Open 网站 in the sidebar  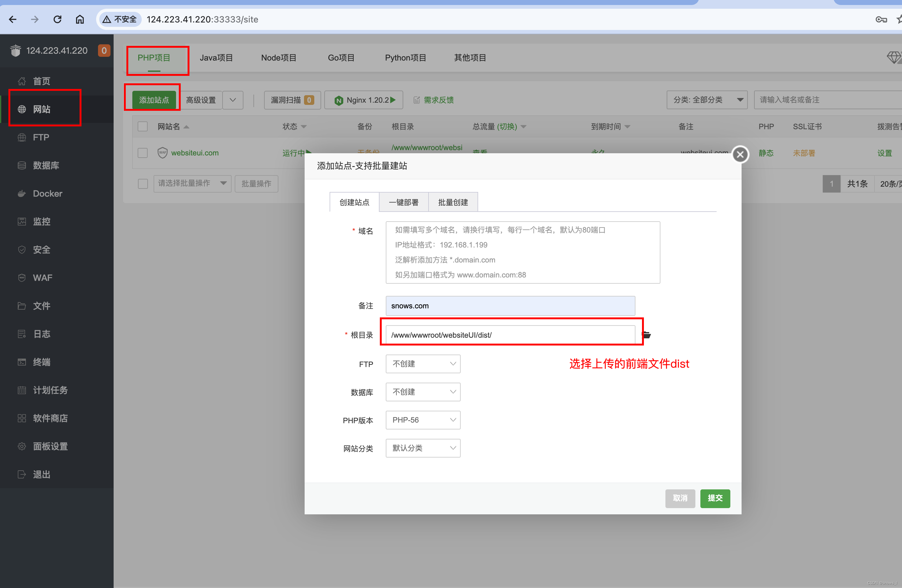[42, 109]
